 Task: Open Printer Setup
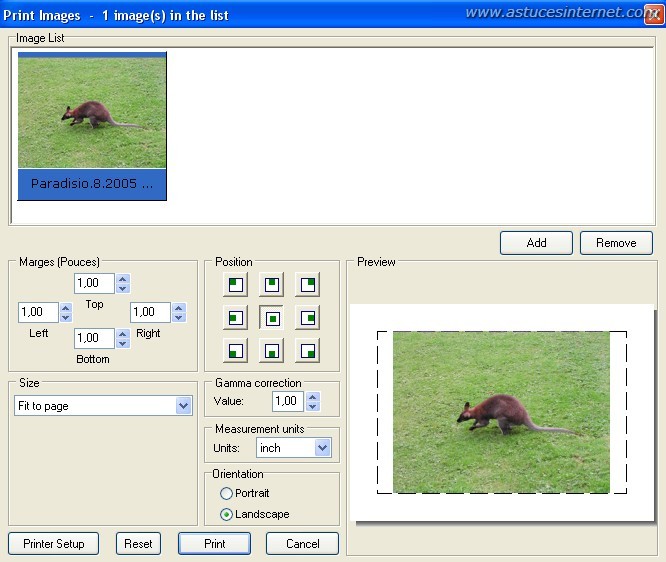54,544
